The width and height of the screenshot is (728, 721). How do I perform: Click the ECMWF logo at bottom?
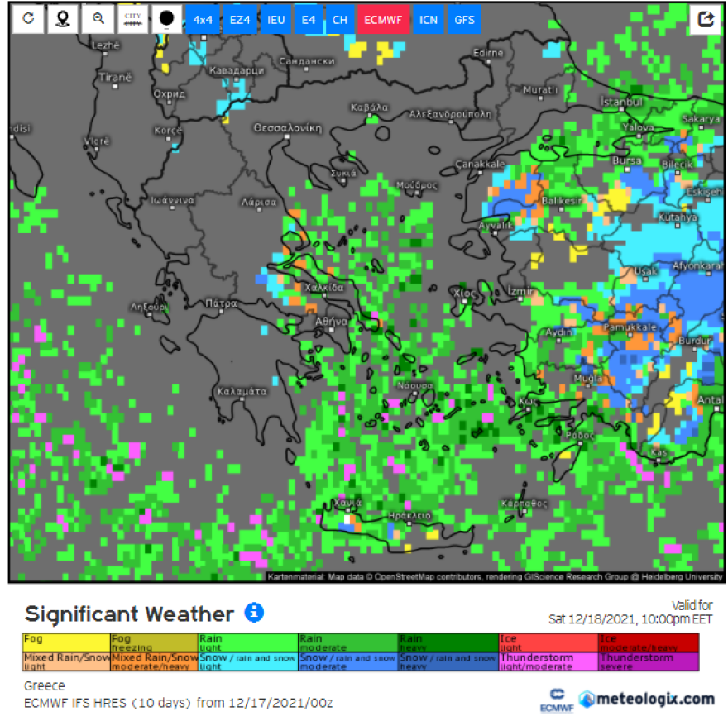552,700
